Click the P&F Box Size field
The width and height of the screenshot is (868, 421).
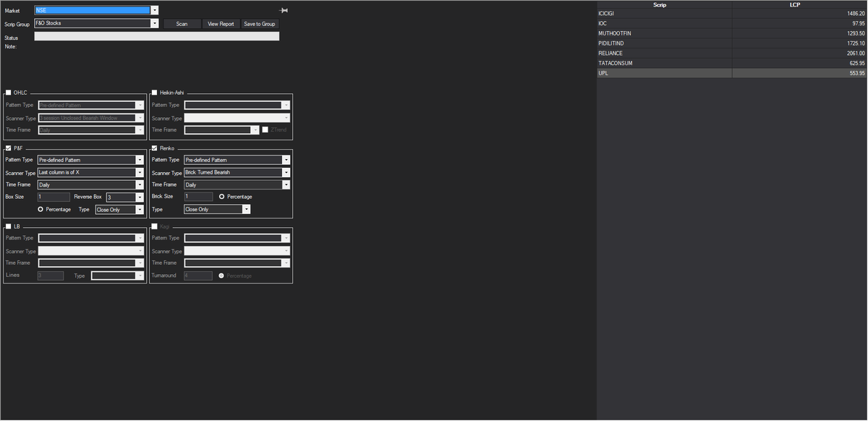point(54,197)
